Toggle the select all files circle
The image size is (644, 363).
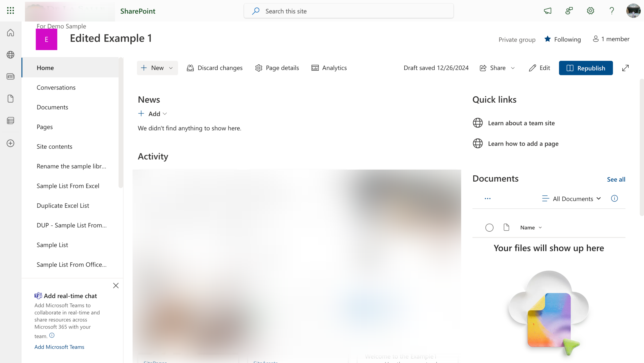(489, 227)
